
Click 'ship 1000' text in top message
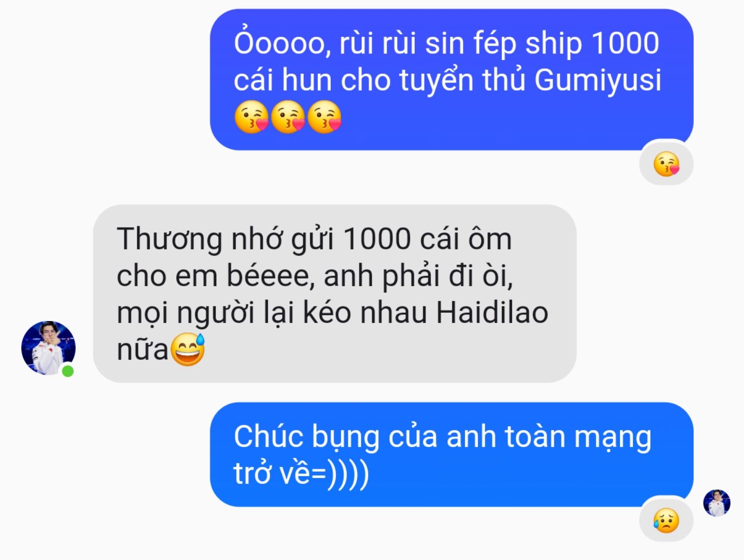[x=592, y=43]
